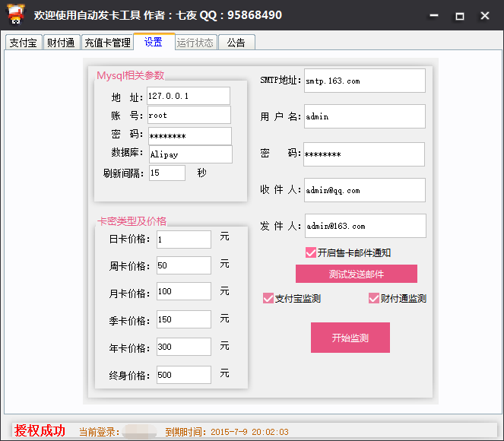Click the 月卡价格 field showing 100

click(184, 291)
